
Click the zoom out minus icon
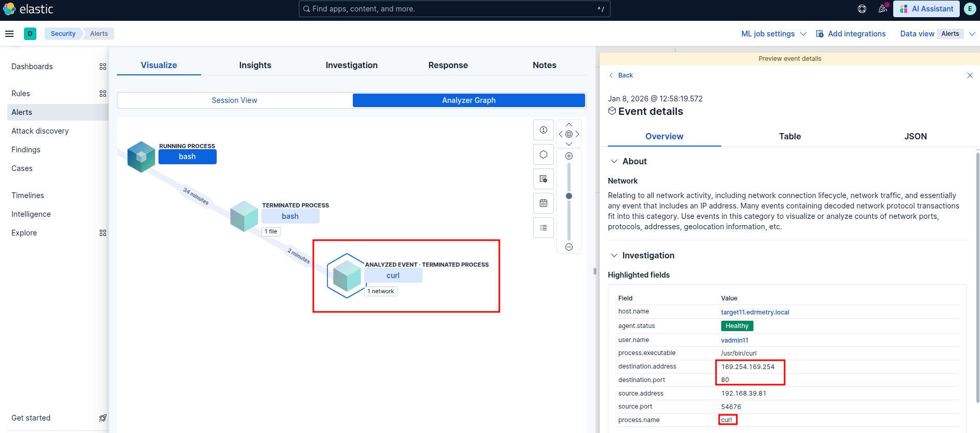[x=569, y=247]
